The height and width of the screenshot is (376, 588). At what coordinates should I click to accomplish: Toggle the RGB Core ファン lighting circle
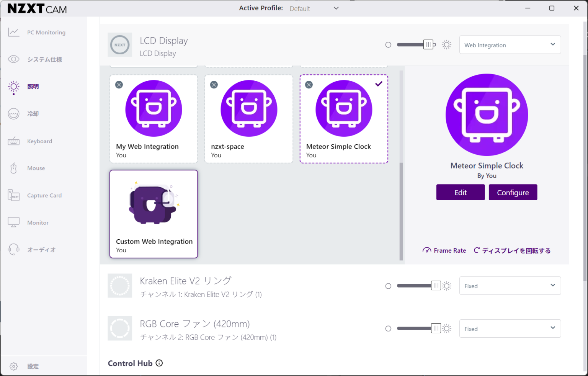pyautogui.click(x=388, y=329)
